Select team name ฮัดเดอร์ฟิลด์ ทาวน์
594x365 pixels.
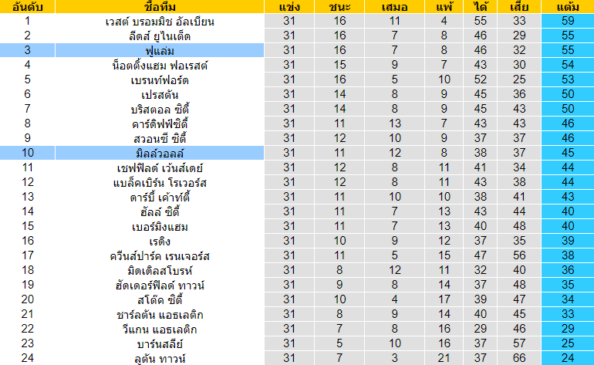160,285
